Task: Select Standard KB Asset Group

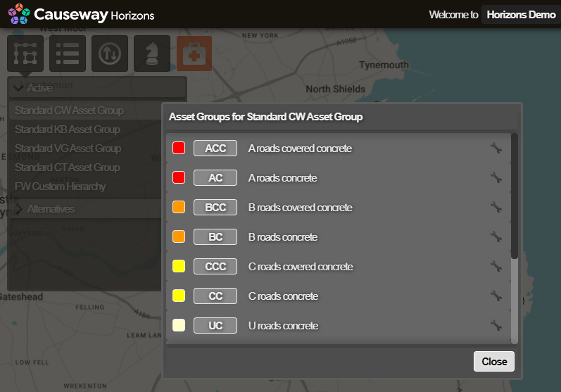Action: pos(68,129)
